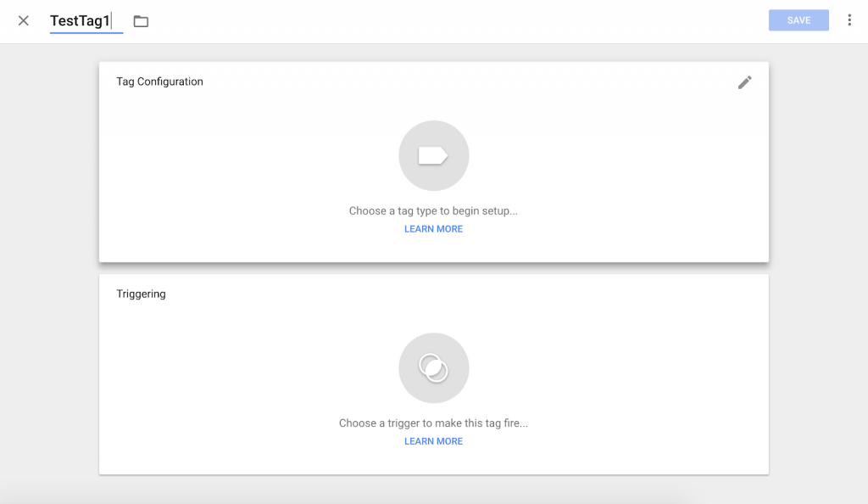
Task: Click empty header space left of SAVE
Action: (x=509, y=20)
